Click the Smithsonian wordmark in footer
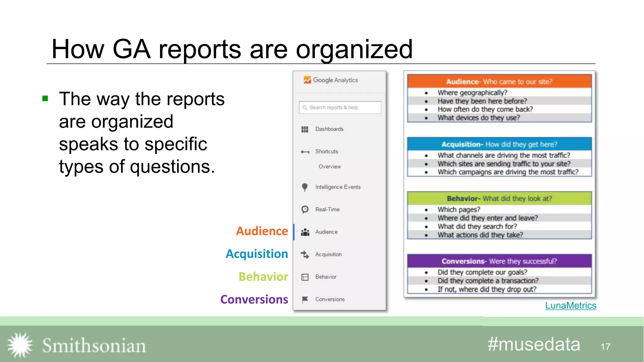 94,345
